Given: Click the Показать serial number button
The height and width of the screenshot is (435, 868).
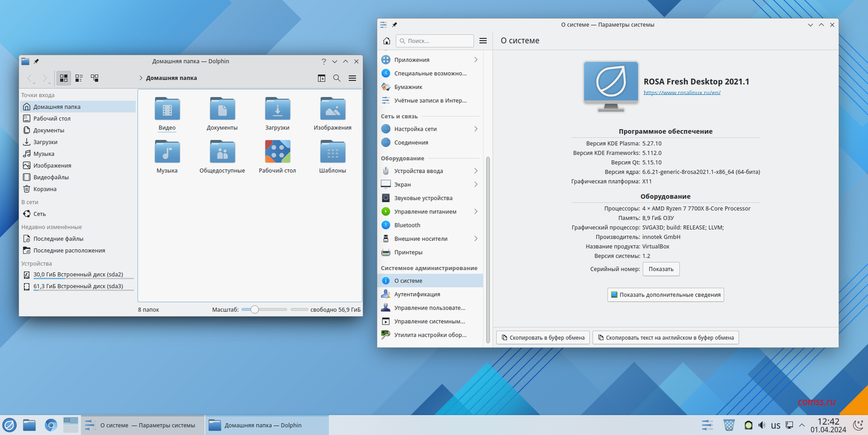Looking at the screenshot, I should (661, 269).
